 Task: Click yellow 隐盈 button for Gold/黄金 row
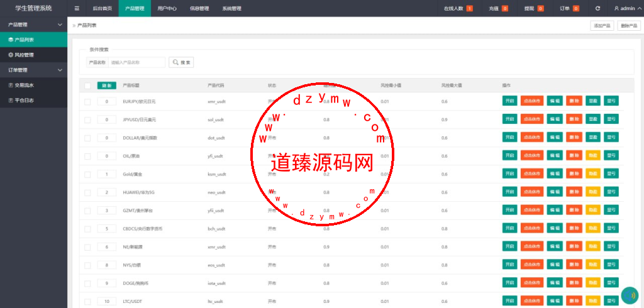[593, 173]
